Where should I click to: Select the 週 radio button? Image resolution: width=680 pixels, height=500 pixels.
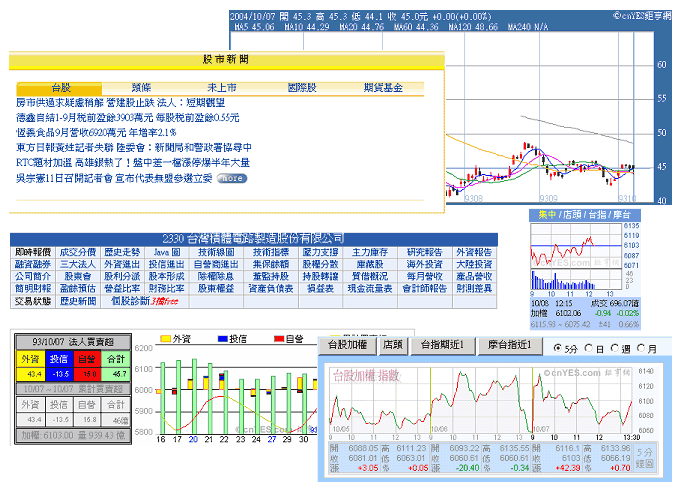615,348
